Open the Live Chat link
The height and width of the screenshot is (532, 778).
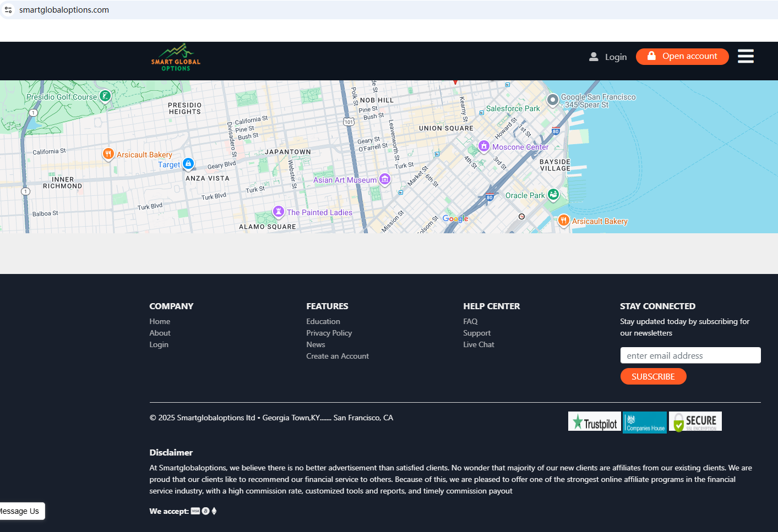coord(478,344)
